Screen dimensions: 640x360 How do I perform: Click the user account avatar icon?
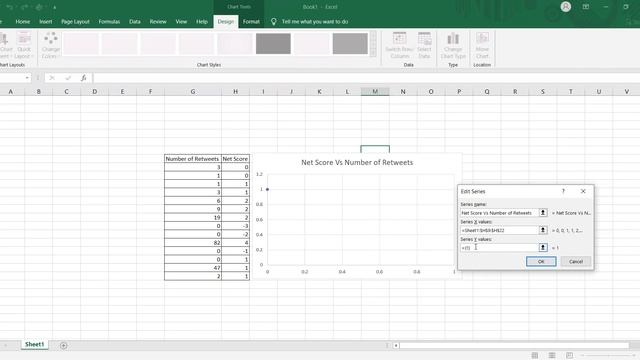point(566,7)
